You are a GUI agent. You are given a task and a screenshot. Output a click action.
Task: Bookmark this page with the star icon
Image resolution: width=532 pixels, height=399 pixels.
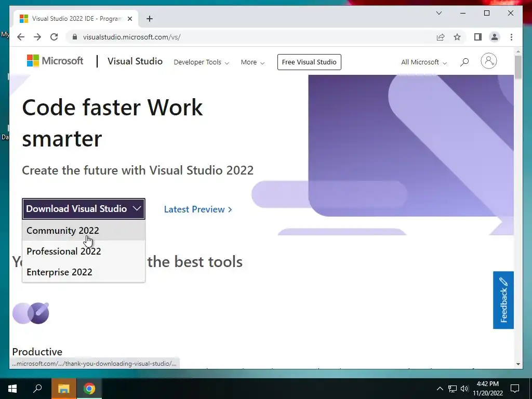click(x=457, y=37)
